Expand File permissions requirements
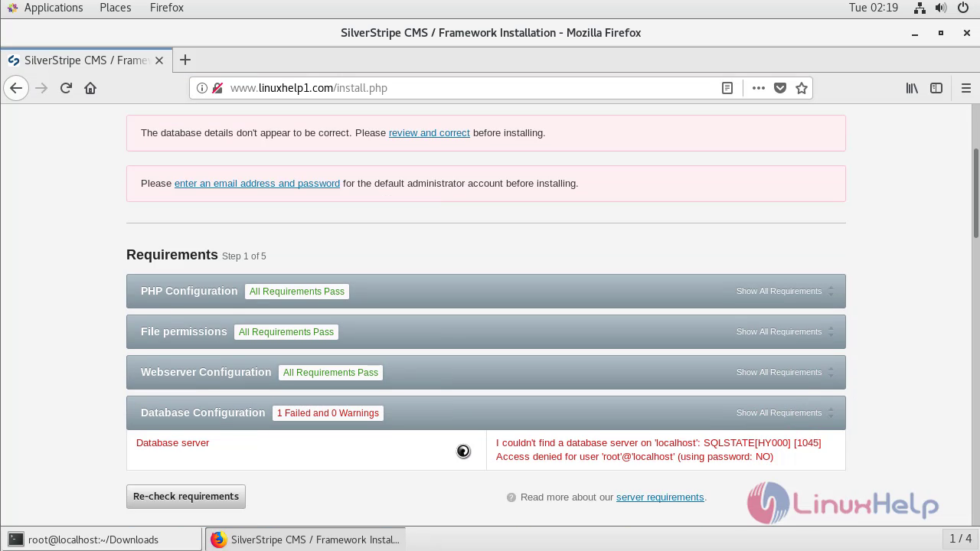Image resolution: width=980 pixels, height=551 pixels. tap(785, 331)
